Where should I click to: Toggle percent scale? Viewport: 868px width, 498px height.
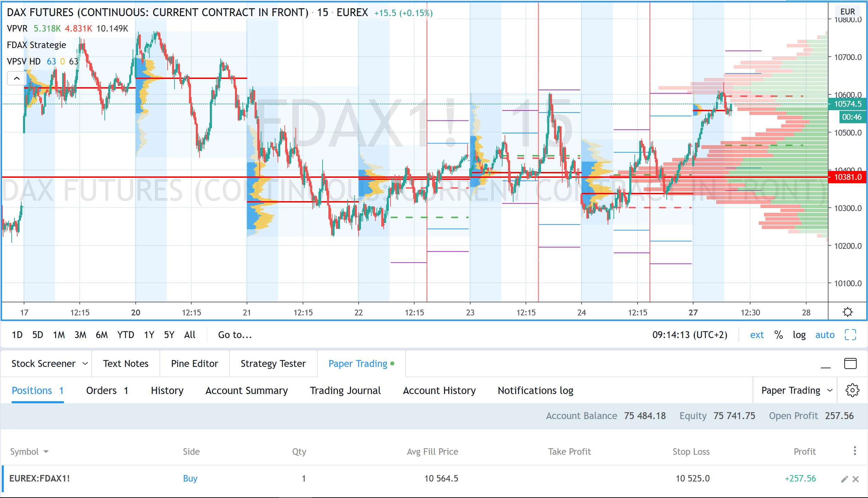click(x=778, y=335)
